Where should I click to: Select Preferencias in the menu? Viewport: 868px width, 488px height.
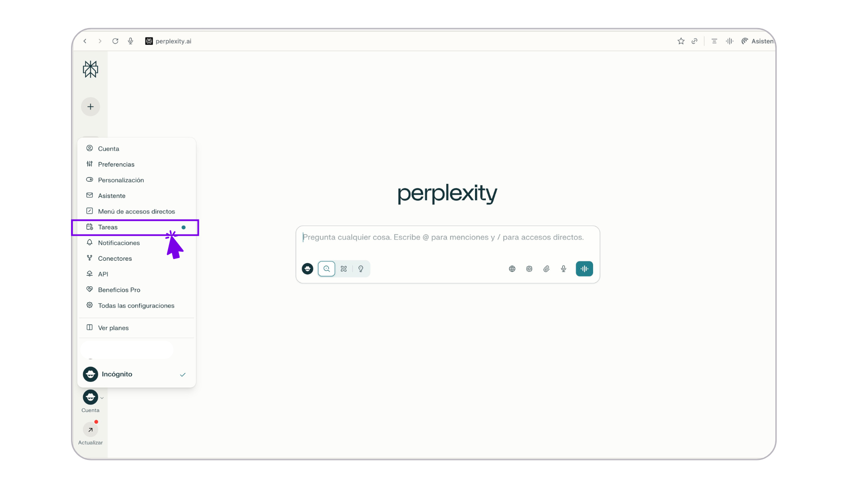116,164
